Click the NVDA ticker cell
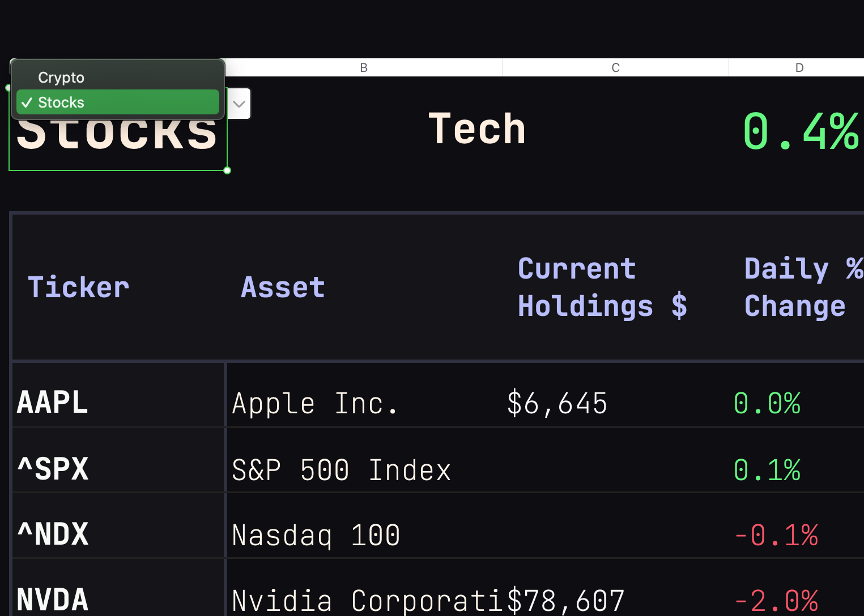864x616 pixels. 53,599
